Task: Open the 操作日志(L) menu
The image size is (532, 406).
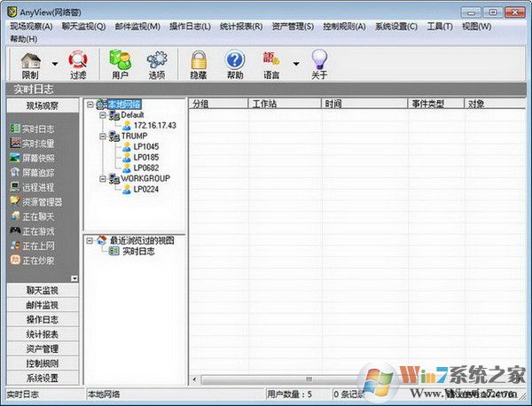Action: click(x=190, y=27)
